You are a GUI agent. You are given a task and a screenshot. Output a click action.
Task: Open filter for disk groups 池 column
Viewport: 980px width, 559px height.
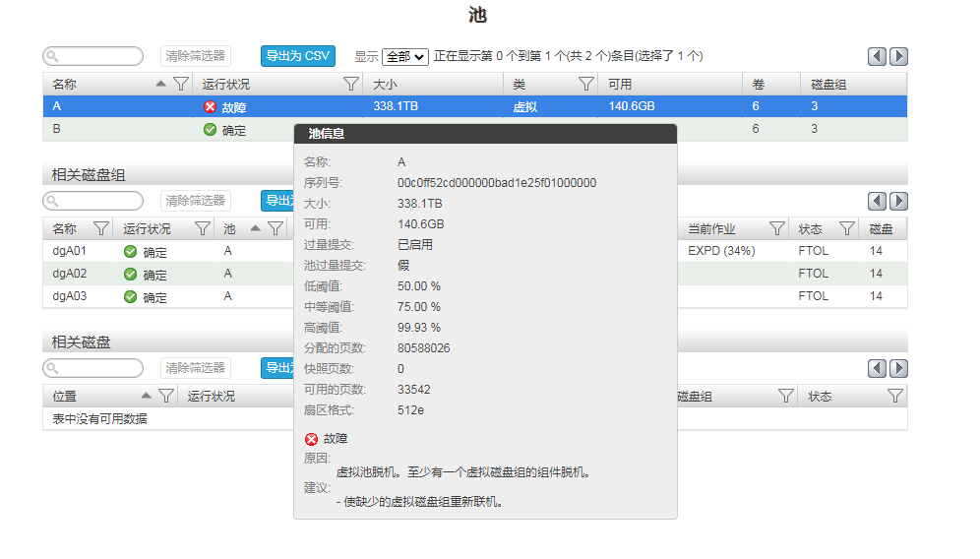pos(275,228)
